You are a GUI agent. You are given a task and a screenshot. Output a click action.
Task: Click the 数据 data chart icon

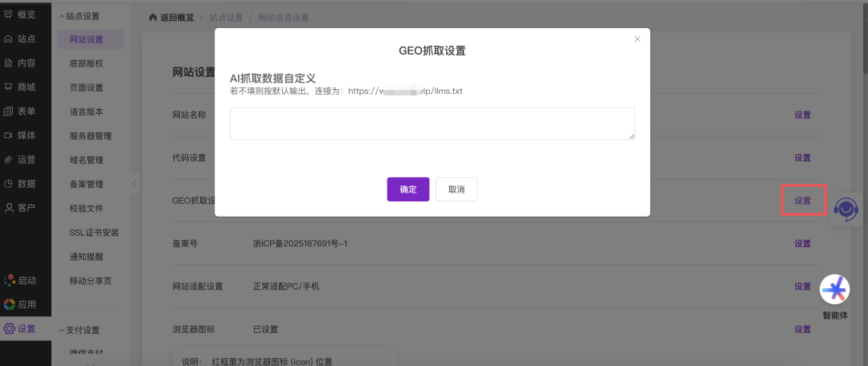[8, 183]
